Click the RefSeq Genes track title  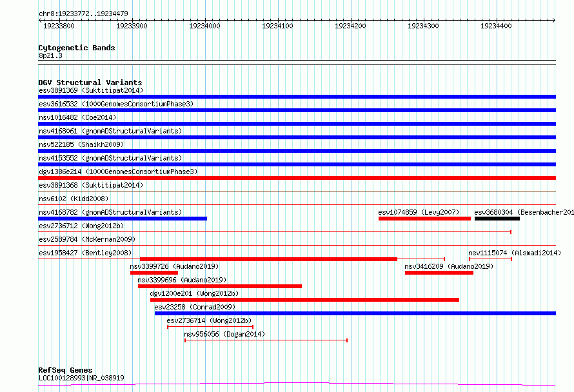(66, 370)
